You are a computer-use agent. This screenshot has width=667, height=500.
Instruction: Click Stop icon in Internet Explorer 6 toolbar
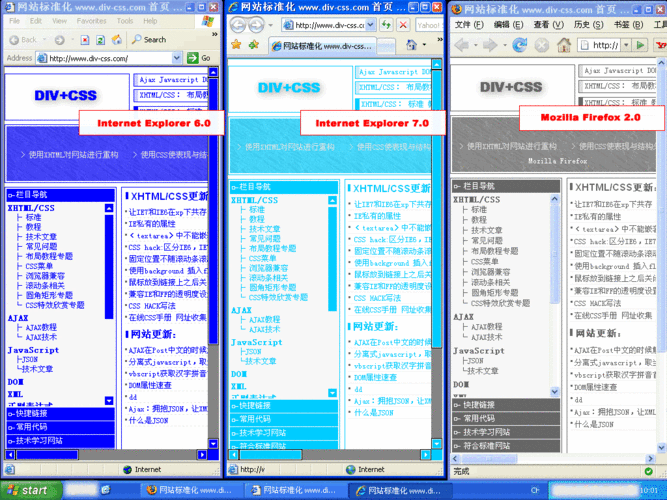tap(85, 40)
